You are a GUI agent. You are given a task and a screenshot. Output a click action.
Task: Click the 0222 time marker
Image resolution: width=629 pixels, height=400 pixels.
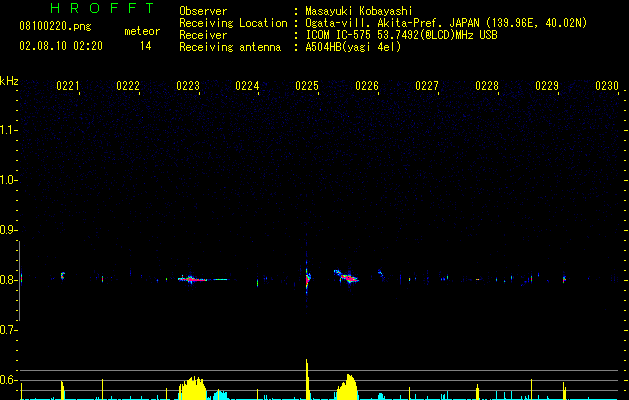128,86
